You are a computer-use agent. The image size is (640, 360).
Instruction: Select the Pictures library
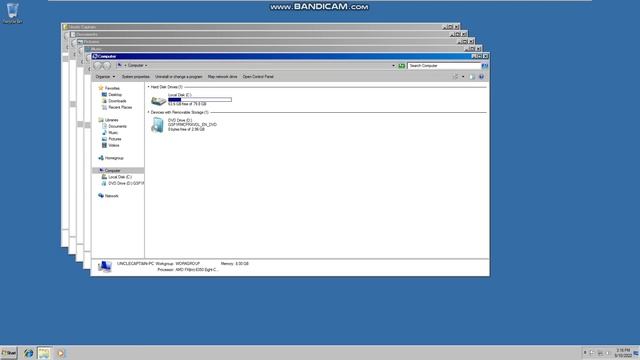coord(115,139)
